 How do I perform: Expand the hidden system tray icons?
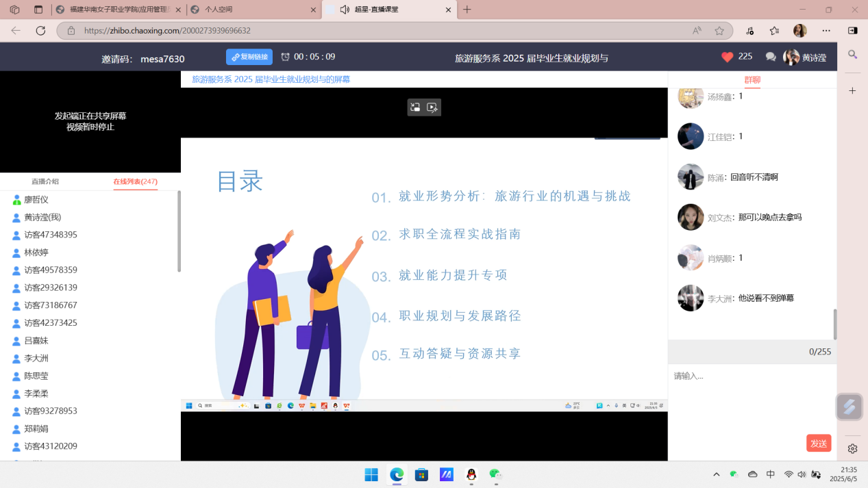click(x=717, y=474)
